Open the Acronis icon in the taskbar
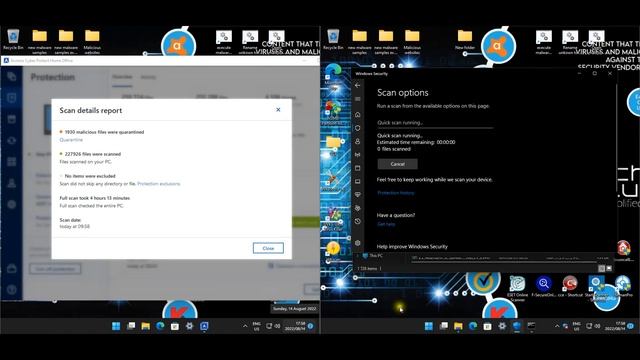The image size is (640, 360). (x=204, y=326)
